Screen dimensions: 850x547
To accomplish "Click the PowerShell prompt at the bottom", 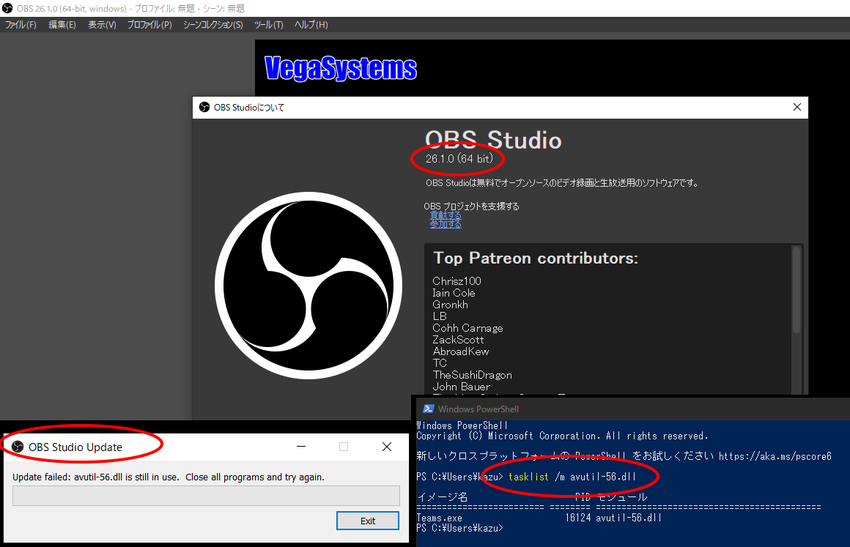I will pyautogui.click(x=460, y=528).
